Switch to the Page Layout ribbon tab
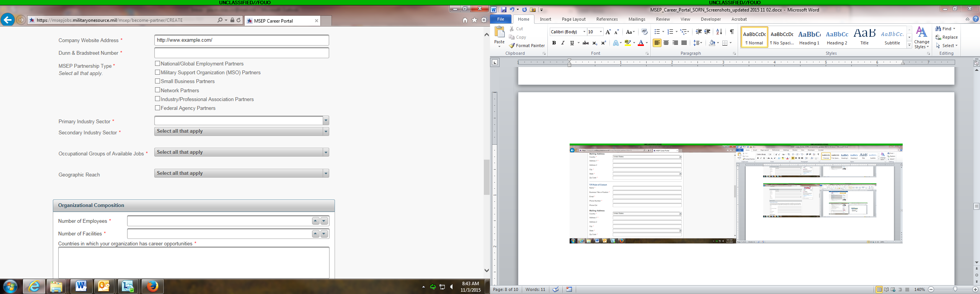Screen dimensions: 980x294 coord(573,19)
